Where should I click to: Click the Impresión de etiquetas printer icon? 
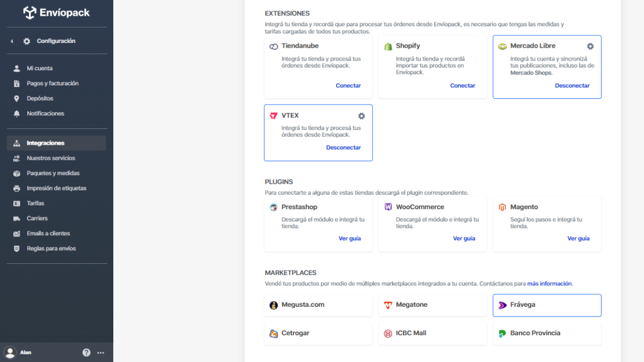17,188
